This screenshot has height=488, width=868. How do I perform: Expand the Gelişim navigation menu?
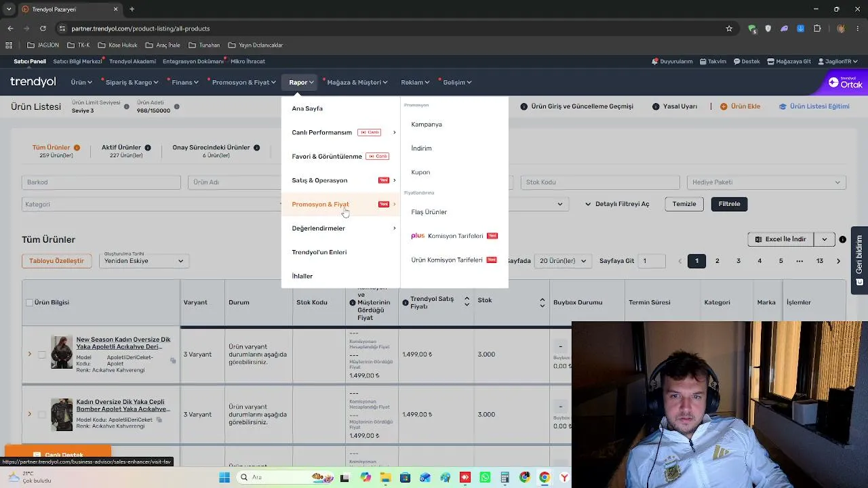pyautogui.click(x=456, y=83)
